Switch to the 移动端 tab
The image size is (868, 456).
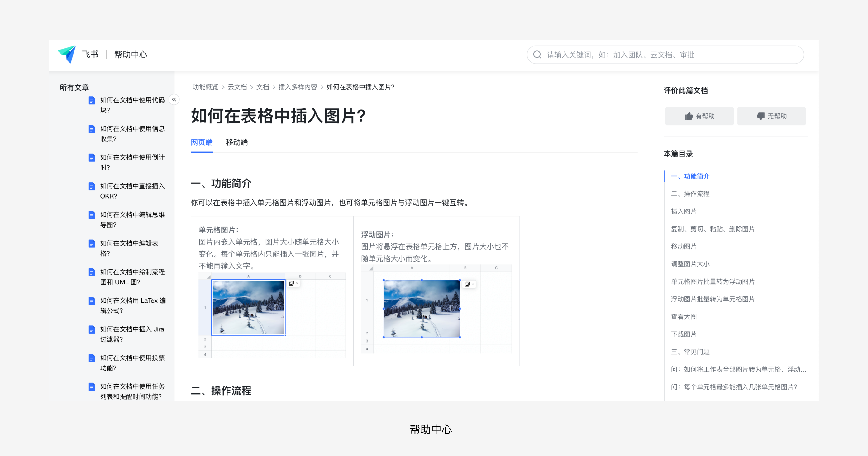(x=236, y=142)
